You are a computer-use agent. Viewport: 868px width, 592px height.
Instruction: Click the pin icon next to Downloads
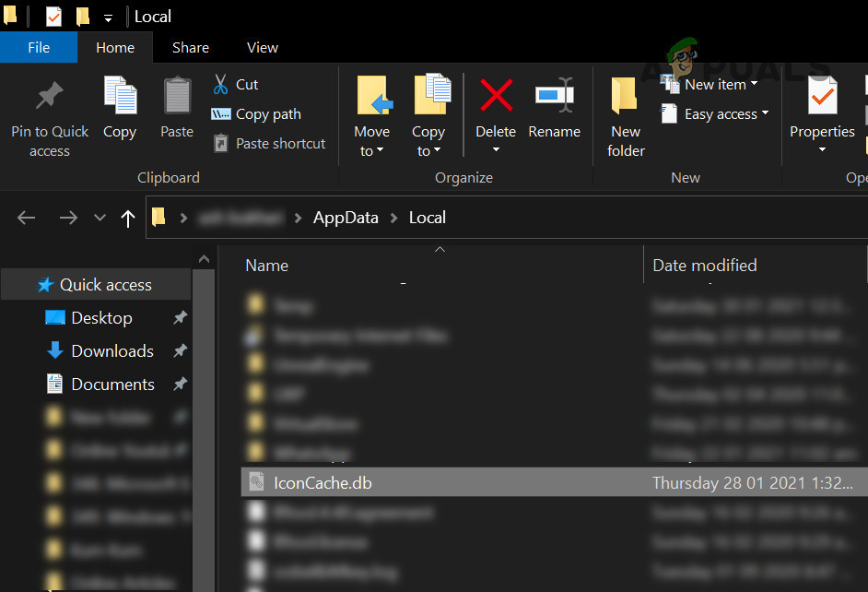point(180,350)
